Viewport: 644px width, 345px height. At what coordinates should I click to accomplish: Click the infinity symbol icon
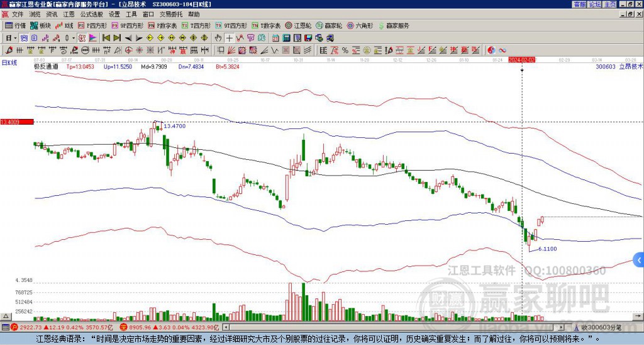(502, 50)
